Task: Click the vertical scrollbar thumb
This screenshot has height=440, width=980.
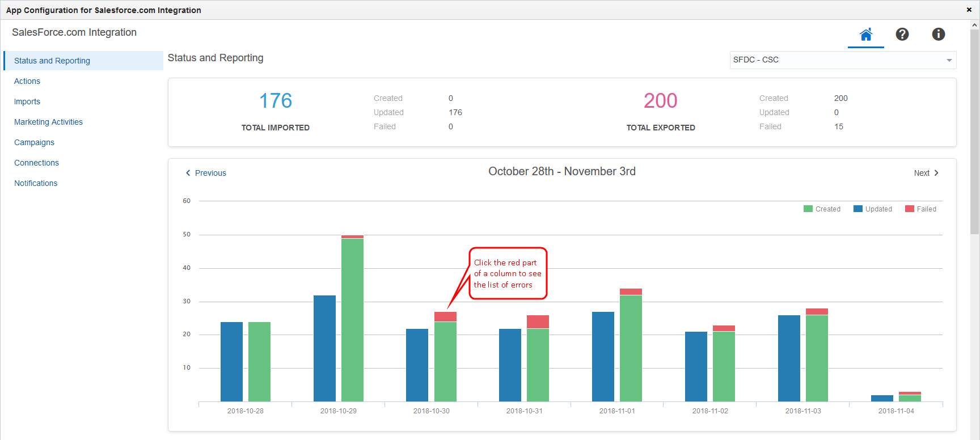Action: [975, 132]
